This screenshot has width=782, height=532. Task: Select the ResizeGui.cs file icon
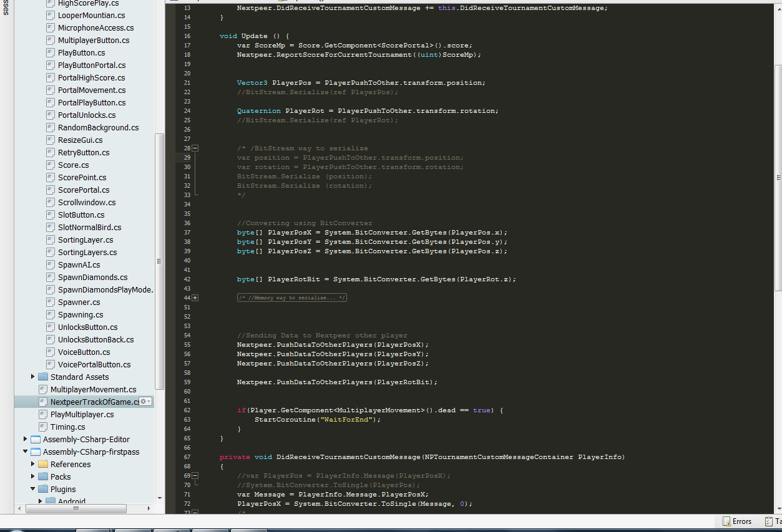click(51, 140)
